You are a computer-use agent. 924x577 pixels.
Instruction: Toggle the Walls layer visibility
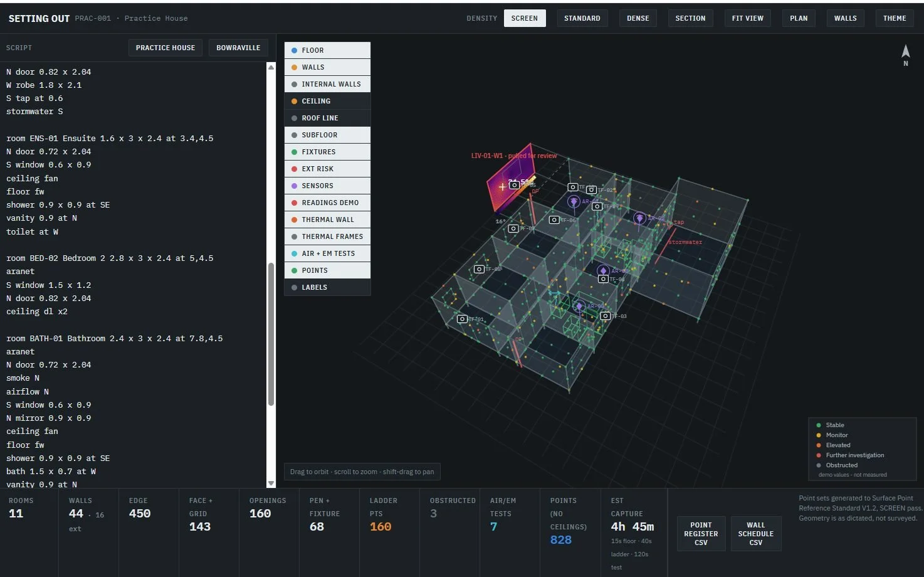coord(327,67)
